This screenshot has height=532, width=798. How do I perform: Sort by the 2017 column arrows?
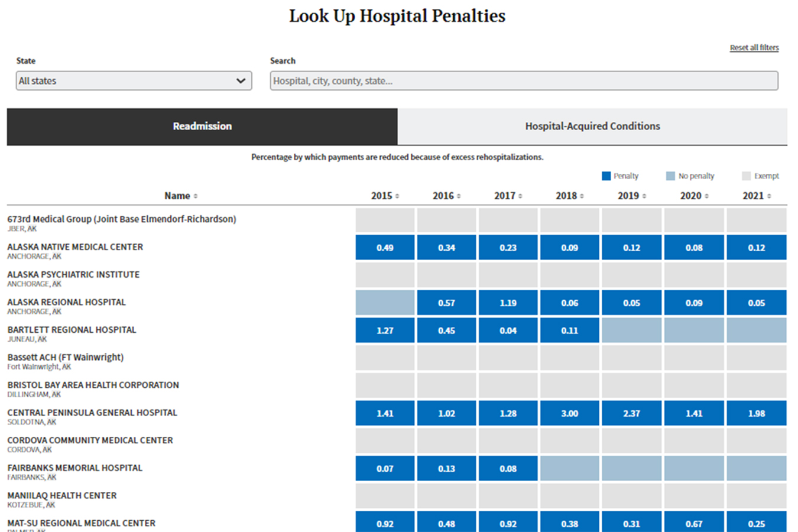point(520,196)
